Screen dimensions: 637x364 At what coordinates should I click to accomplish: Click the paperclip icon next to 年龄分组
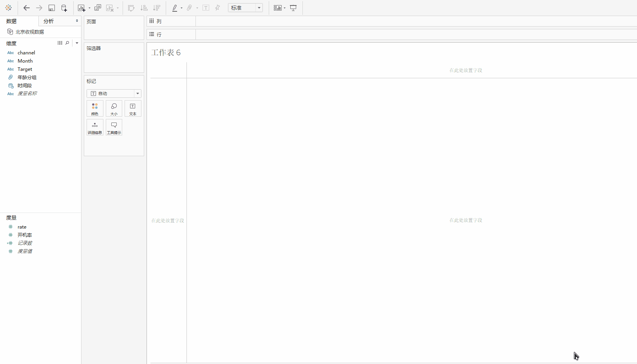[x=11, y=77]
